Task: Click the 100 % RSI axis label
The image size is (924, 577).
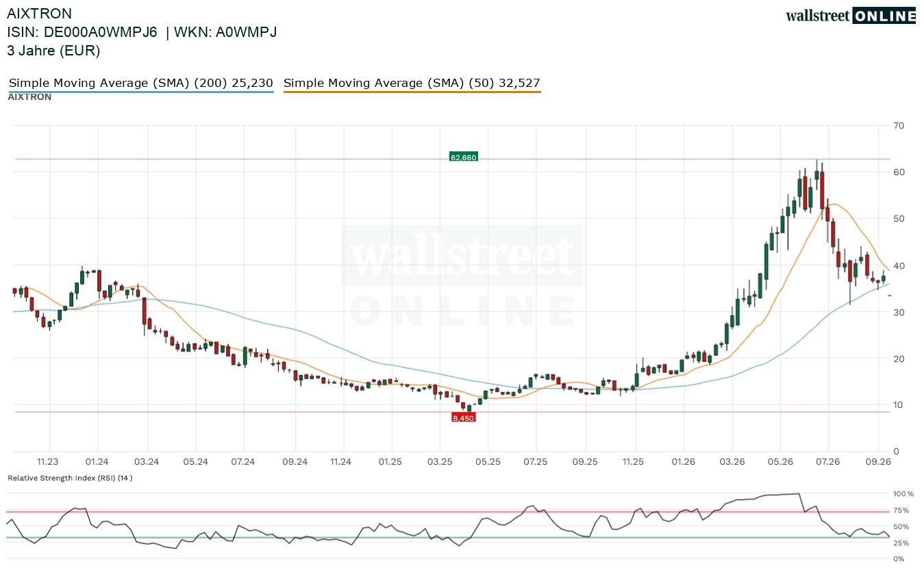Action: (x=902, y=493)
